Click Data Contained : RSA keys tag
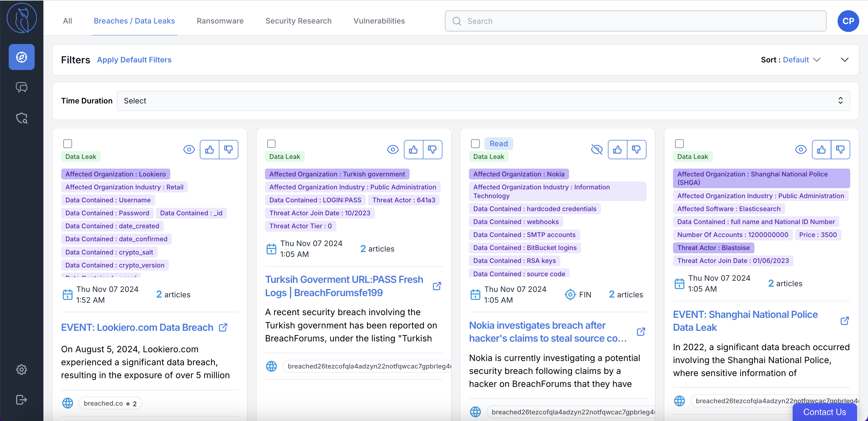 tap(514, 261)
